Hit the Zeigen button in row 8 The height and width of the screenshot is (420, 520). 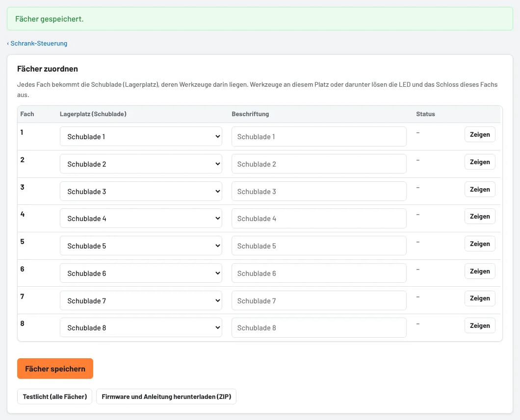(480, 325)
